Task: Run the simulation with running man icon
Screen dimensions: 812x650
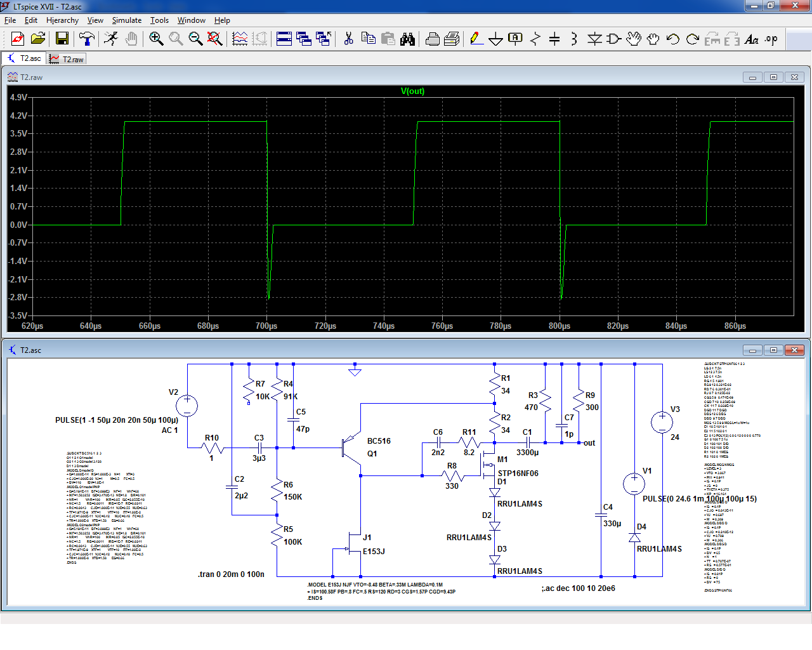Action: pos(111,39)
